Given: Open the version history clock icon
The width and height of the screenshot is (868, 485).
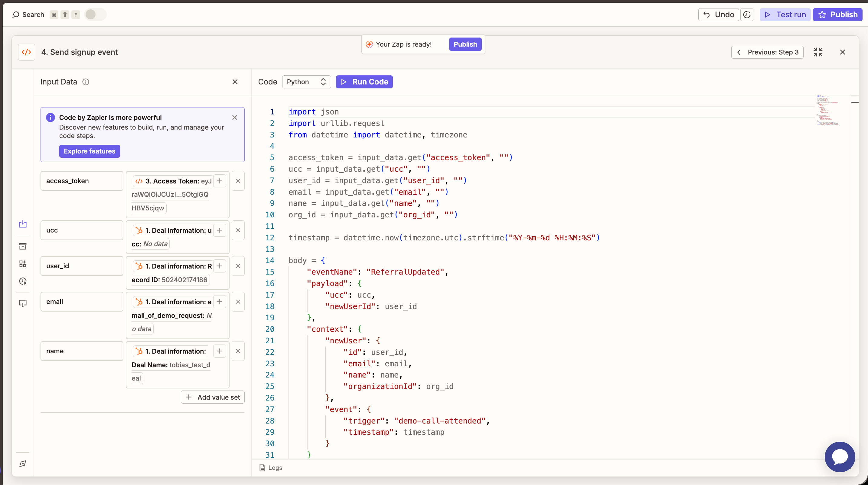Looking at the screenshot, I should [x=747, y=15].
